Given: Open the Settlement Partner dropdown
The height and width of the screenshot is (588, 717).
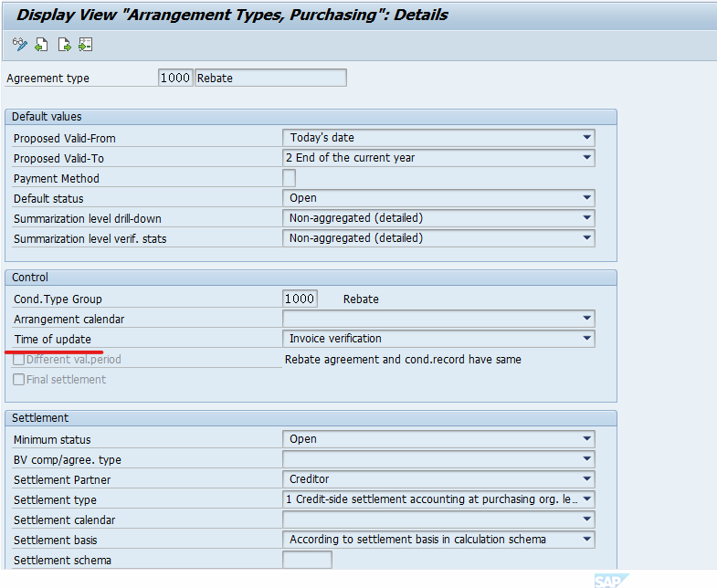Looking at the screenshot, I should (x=438, y=479).
